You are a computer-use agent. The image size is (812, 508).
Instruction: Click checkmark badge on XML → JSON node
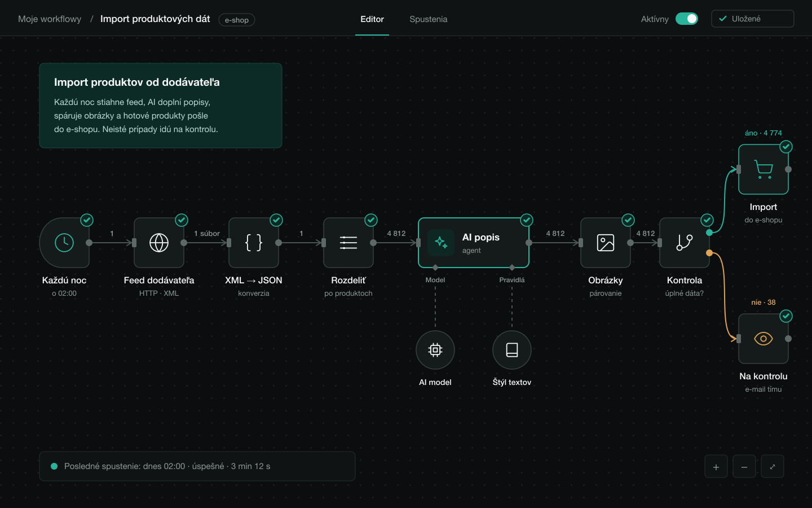276,220
